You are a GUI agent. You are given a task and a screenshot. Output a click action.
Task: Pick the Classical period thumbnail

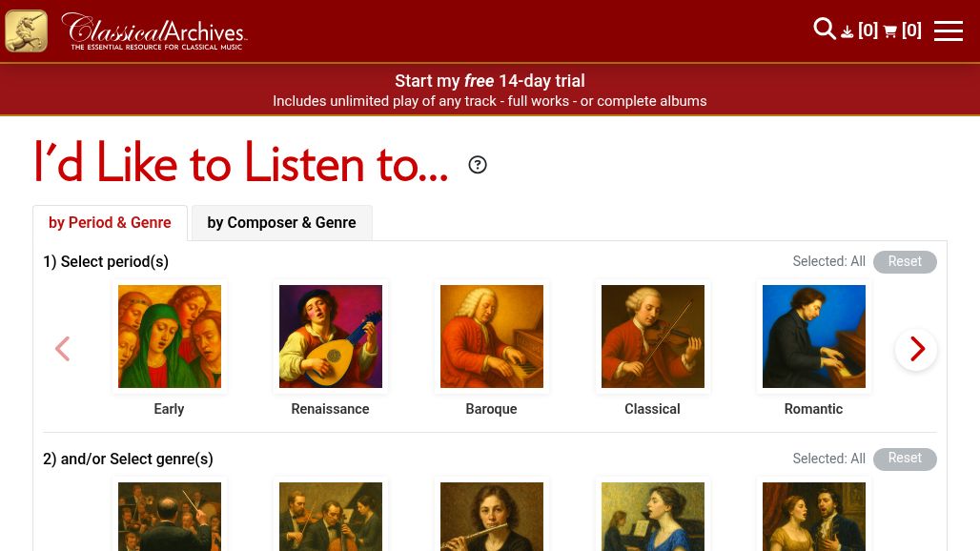tap(653, 337)
